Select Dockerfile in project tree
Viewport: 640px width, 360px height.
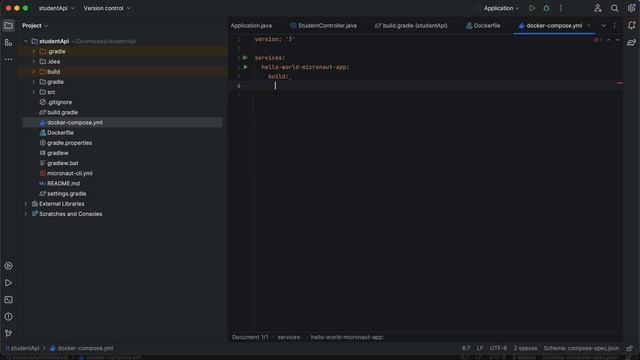pyautogui.click(x=60, y=133)
